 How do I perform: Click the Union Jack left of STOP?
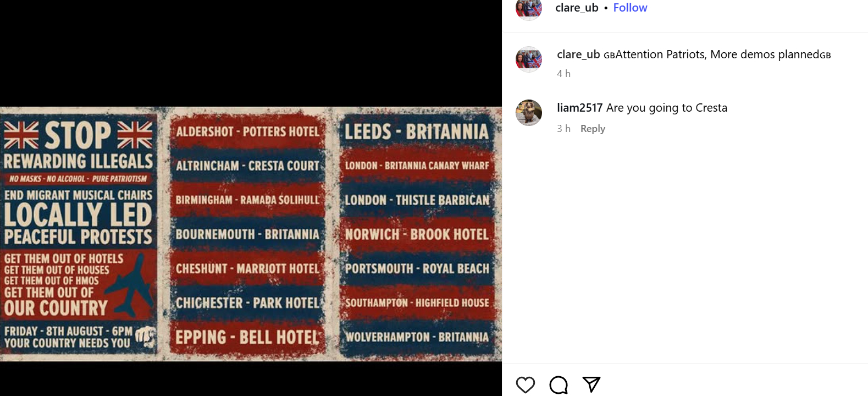pos(21,135)
